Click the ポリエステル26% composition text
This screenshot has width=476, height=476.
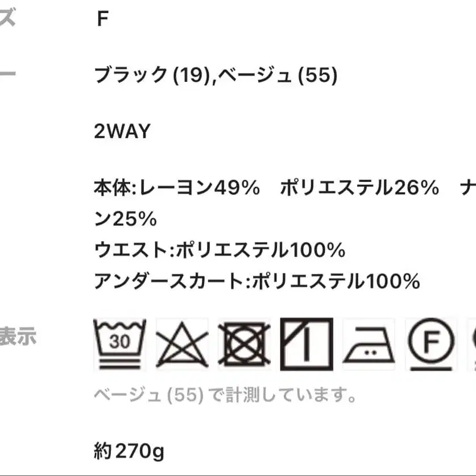[x=359, y=188]
